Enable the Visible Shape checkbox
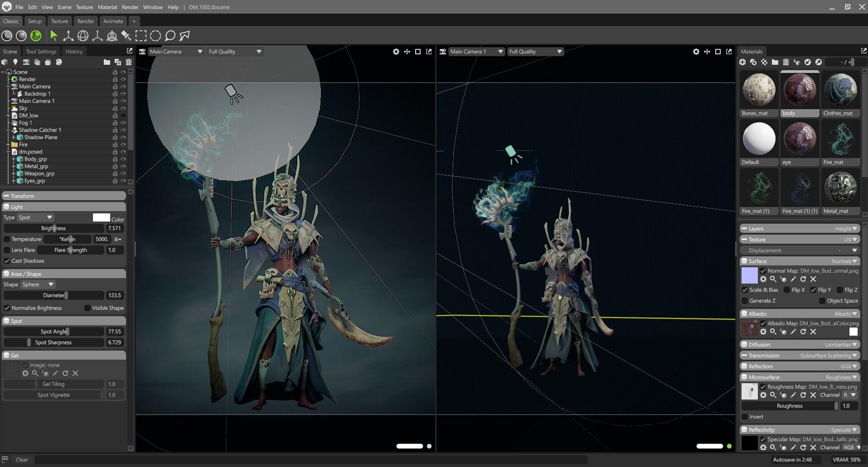The height and width of the screenshot is (467, 868). [87, 308]
